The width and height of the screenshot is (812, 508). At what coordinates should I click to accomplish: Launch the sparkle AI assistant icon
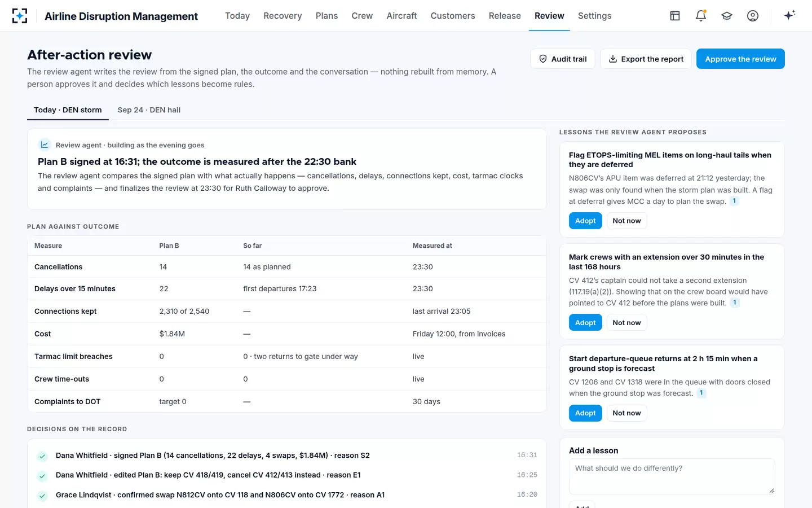pyautogui.click(x=789, y=15)
